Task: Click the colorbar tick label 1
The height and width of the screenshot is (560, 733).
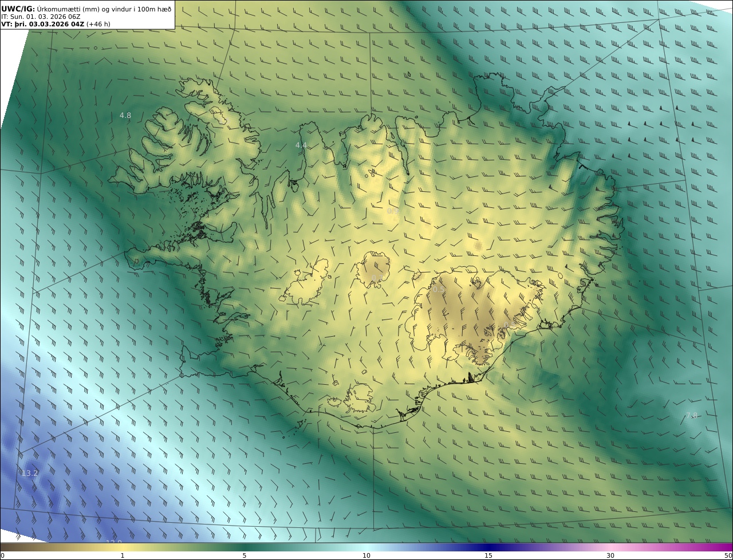Action: pyautogui.click(x=122, y=555)
